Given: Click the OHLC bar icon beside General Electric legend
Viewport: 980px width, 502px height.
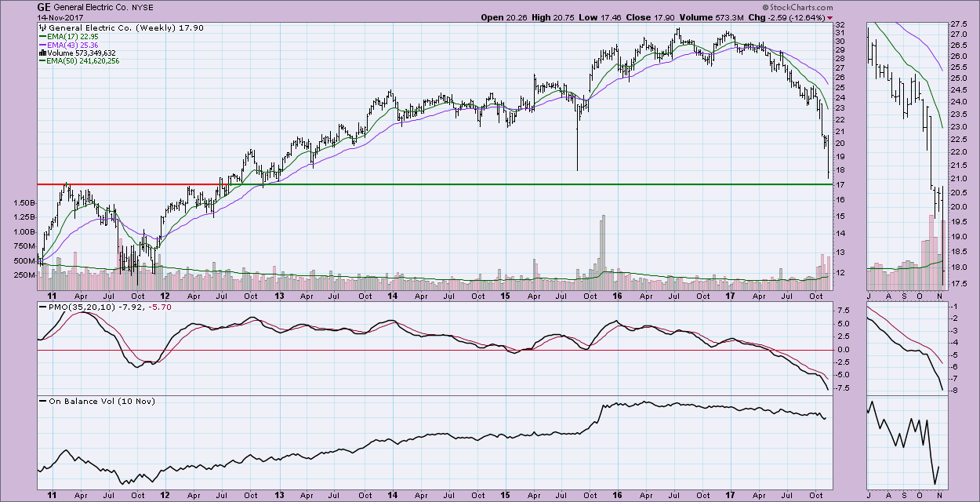Looking at the screenshot, I should [x=41, y=27].
